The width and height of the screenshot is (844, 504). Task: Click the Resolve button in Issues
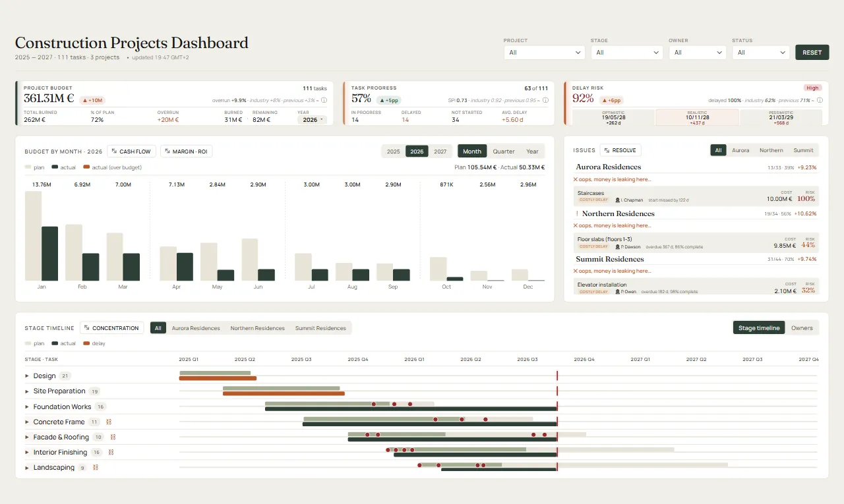coord(620,150)
